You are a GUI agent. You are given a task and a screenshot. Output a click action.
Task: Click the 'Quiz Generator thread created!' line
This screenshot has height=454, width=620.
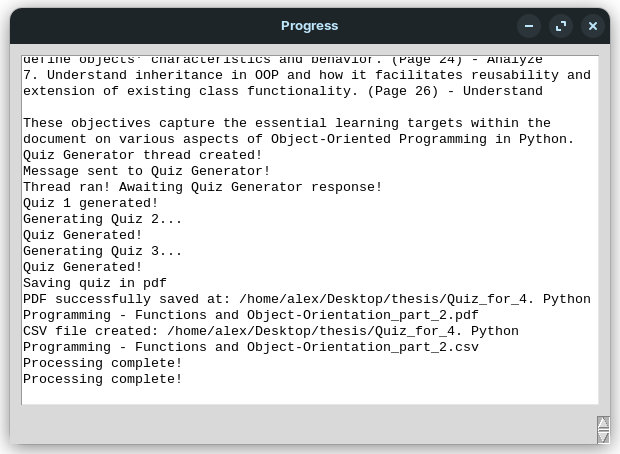[x=142, y=155]
